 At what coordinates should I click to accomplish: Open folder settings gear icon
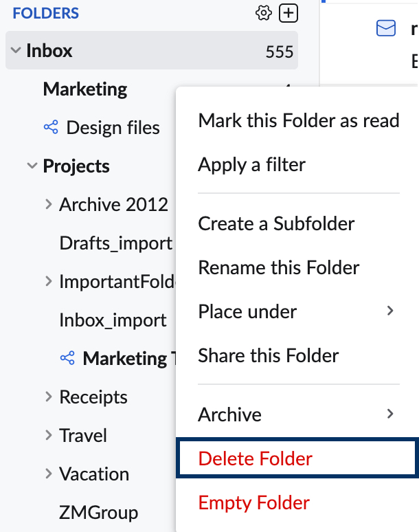pos(264,13)
